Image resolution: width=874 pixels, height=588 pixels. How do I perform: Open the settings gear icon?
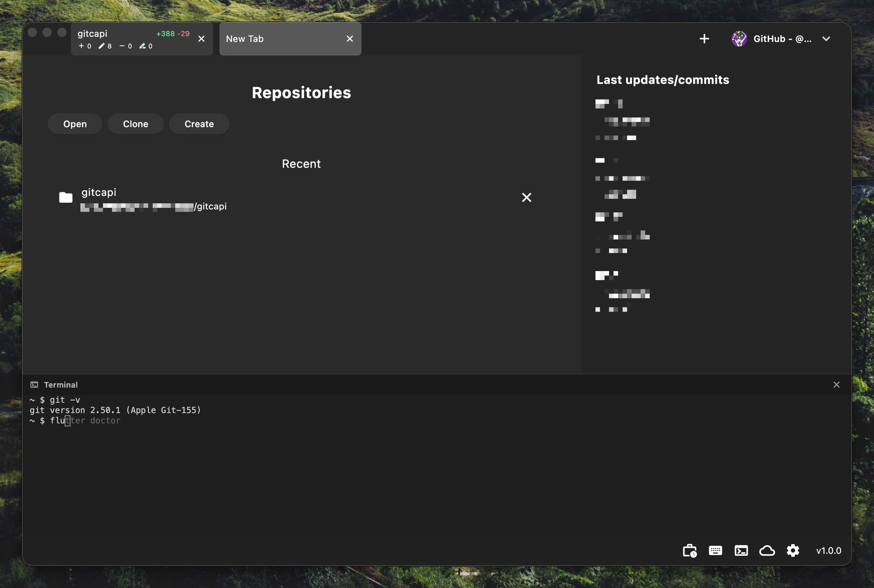(x=793, y=550)
